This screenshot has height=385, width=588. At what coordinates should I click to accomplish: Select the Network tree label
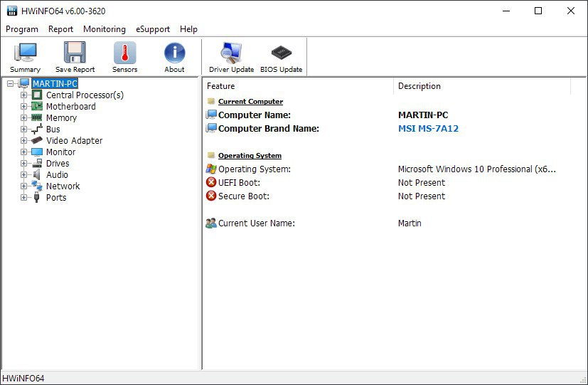pos(63,186)
